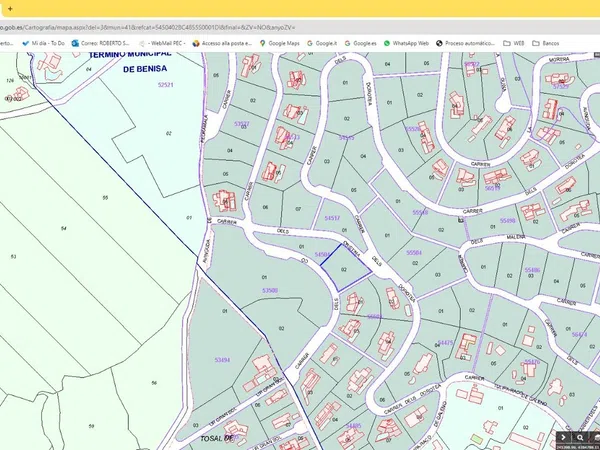
Task: Expand the WEB bookmarks folder
Action: tap(515, 44)
